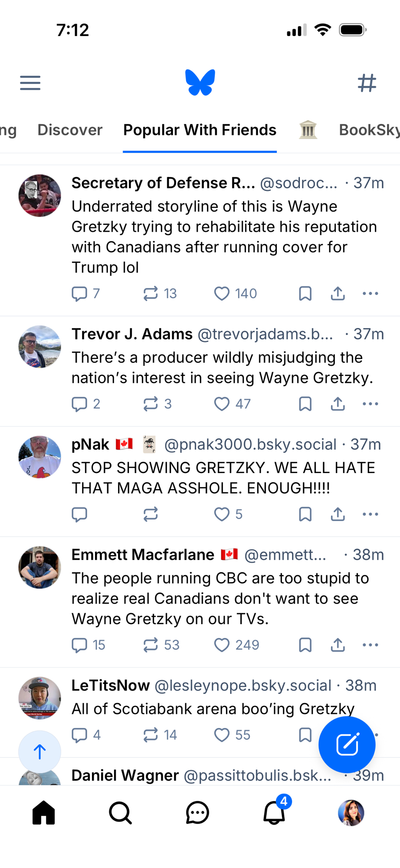The width and height of the screenshot is (400, 868).
Task: Switch to the Discover feed tab
Action: tap(70, 130)
